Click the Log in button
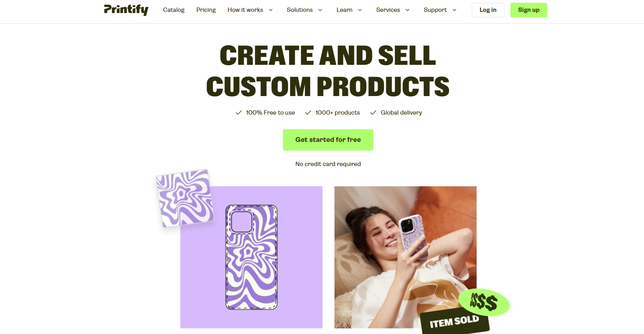This screenshot has width=644, height=334. pos(488,10)
